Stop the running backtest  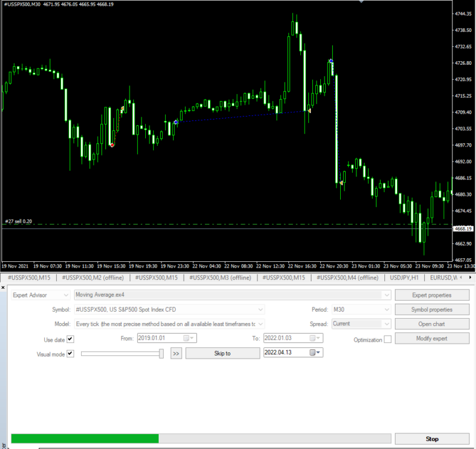click(432, 438)
